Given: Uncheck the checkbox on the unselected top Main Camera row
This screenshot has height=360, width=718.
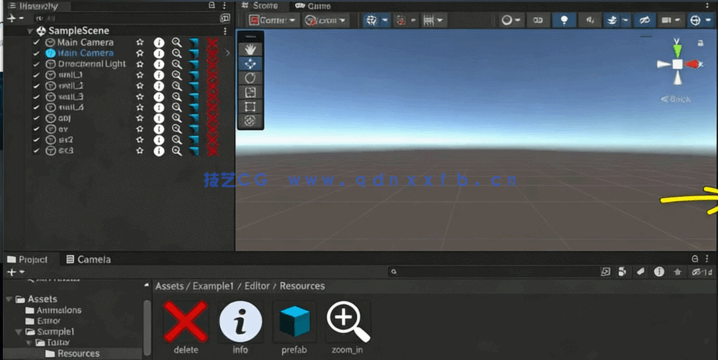Looking at the screenshot, I should click(x=36, y=42).
